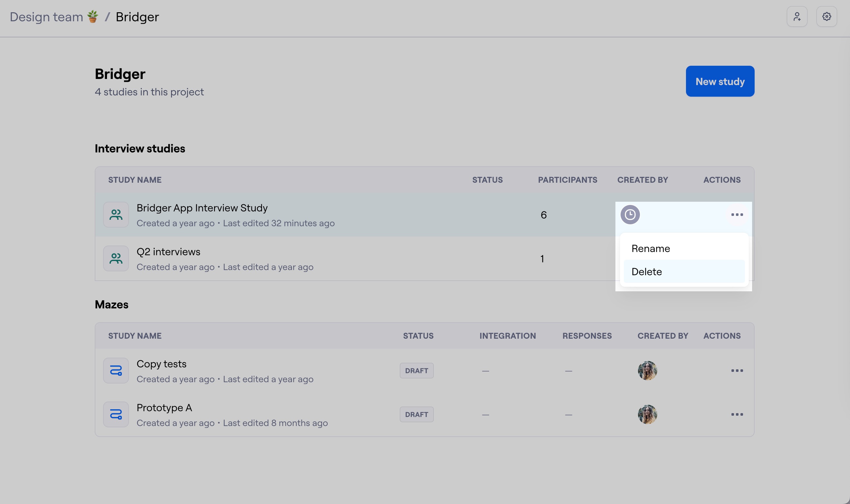The height and width of the screenshot is (504, 850).
Task: Click the clock avatar icon
Action: coord(630,215)
